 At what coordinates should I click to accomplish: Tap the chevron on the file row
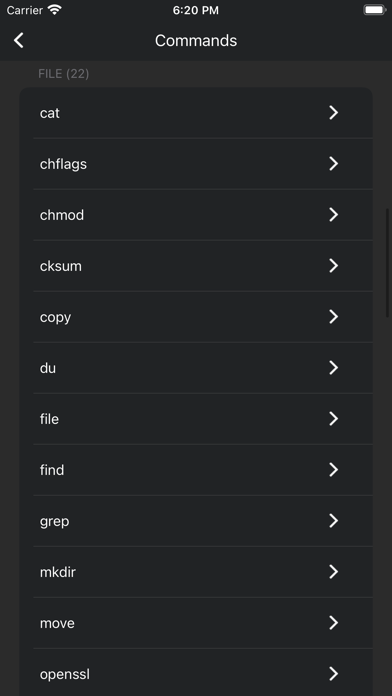point(333,419)
